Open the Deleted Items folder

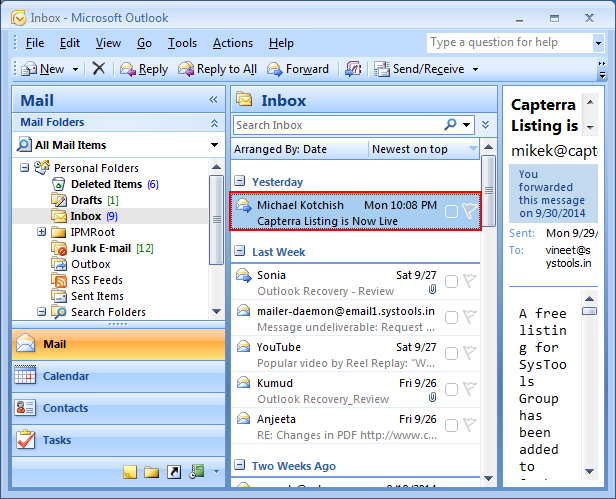105,184
